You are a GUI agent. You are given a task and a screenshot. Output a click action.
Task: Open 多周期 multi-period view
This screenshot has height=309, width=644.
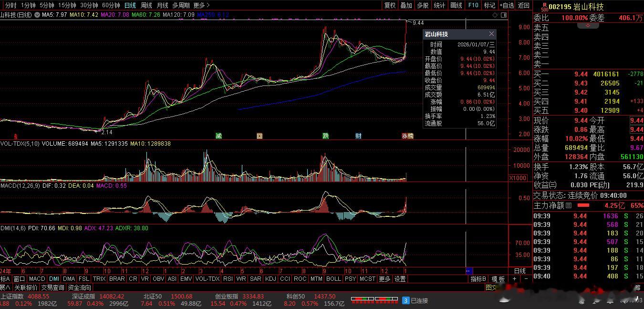pyautogui.click(x=181, y=5)
